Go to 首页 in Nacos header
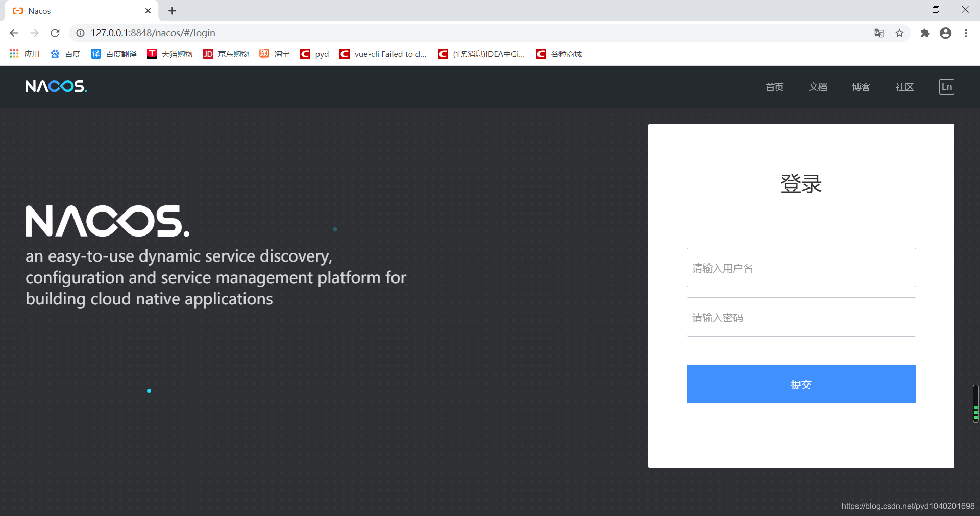Image resolution: width=980 pixels, height=516 pixels. [774, 87]
